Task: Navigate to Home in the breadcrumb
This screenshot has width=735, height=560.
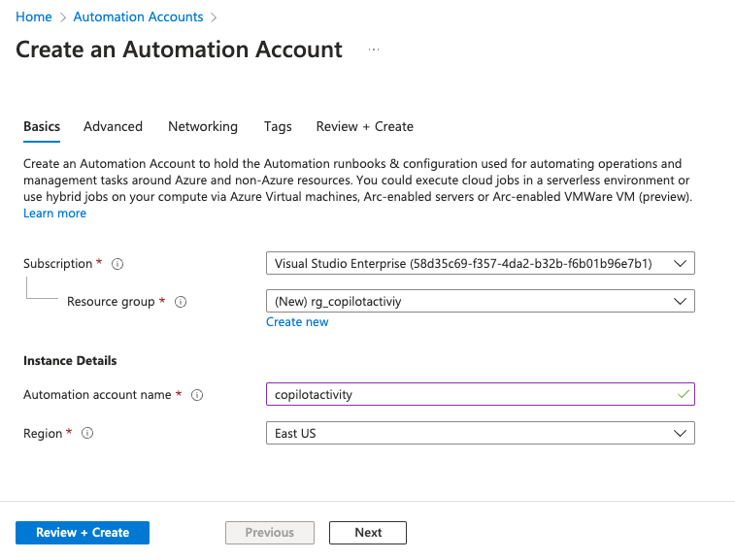Action: click(x=33, y=16)
